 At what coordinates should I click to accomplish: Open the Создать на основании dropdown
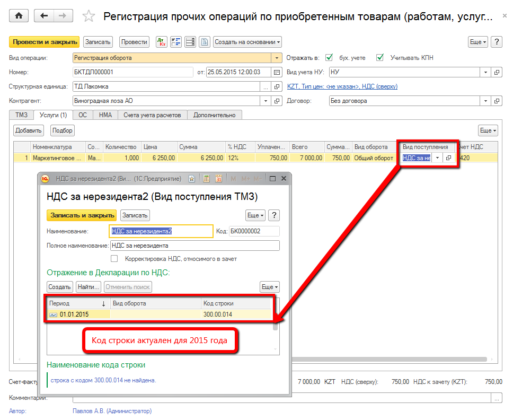(x=247, y=42)
